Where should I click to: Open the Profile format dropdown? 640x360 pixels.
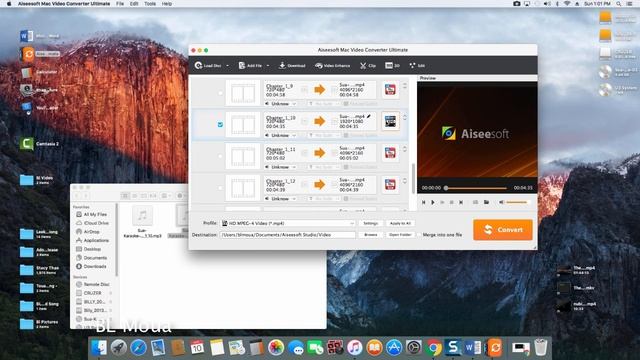pyautogui.click(x=288, y=223)
